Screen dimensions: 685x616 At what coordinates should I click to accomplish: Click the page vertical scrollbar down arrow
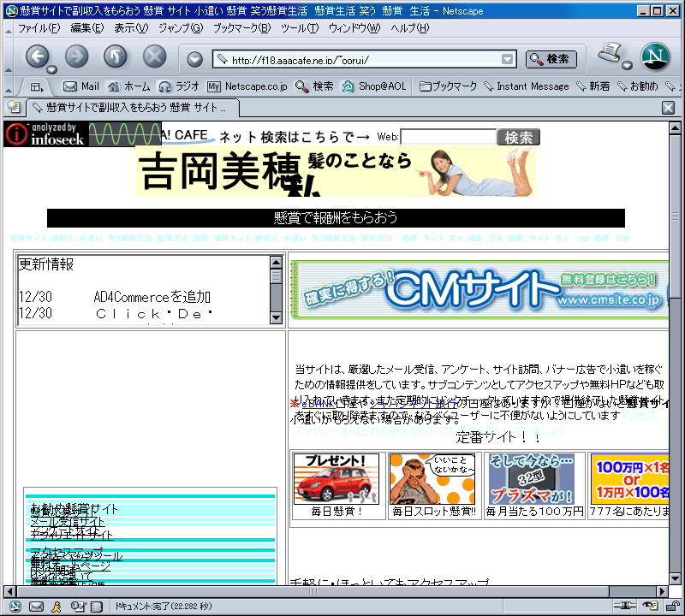pyautogui.click(x=675, y=579)
